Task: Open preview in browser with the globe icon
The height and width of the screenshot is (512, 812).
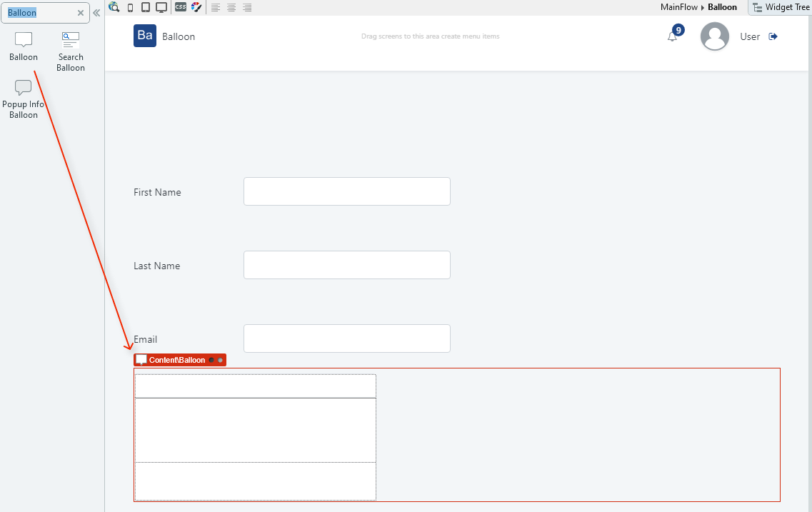Action: (114, 7)
